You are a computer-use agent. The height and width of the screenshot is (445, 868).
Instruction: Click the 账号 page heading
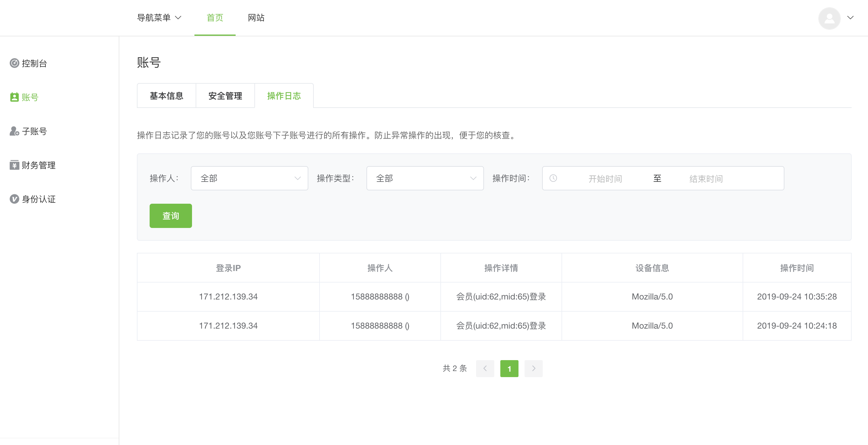tap(149, 62)
